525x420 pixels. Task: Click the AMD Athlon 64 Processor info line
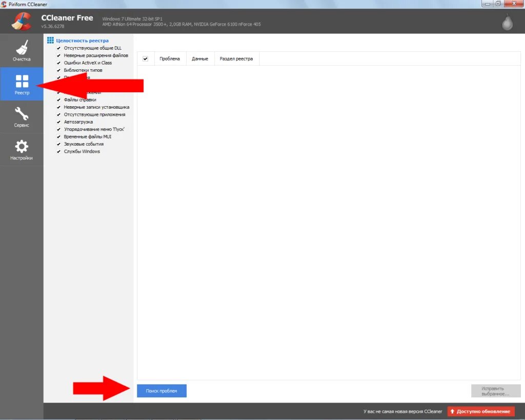pyautogui.click(x=181, y=24)
